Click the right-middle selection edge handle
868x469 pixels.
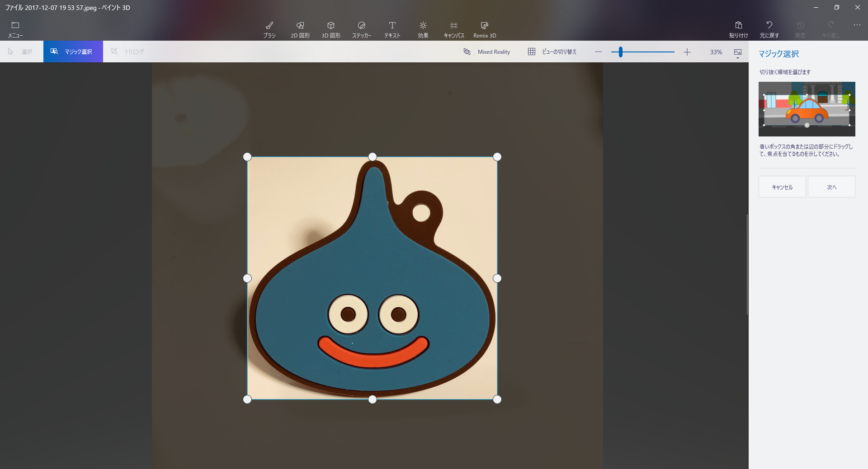click(x=497, y=278)
